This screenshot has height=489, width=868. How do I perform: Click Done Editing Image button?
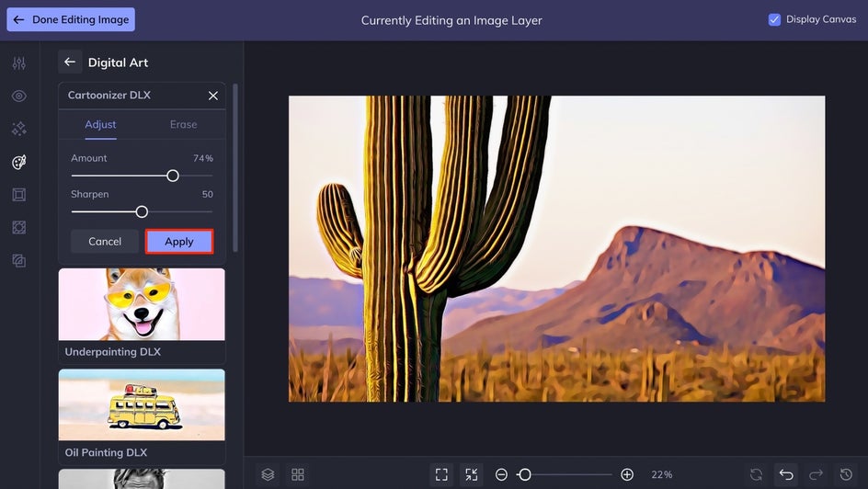point(71,19)
